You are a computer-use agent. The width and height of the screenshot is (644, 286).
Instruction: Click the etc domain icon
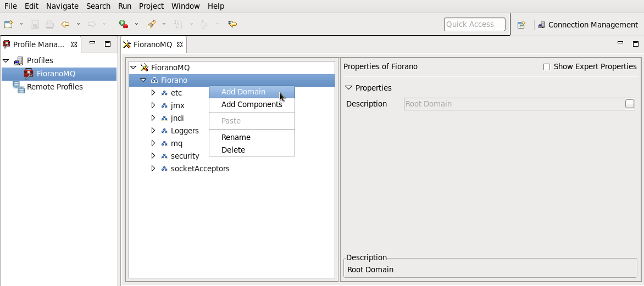coord(164,93)
